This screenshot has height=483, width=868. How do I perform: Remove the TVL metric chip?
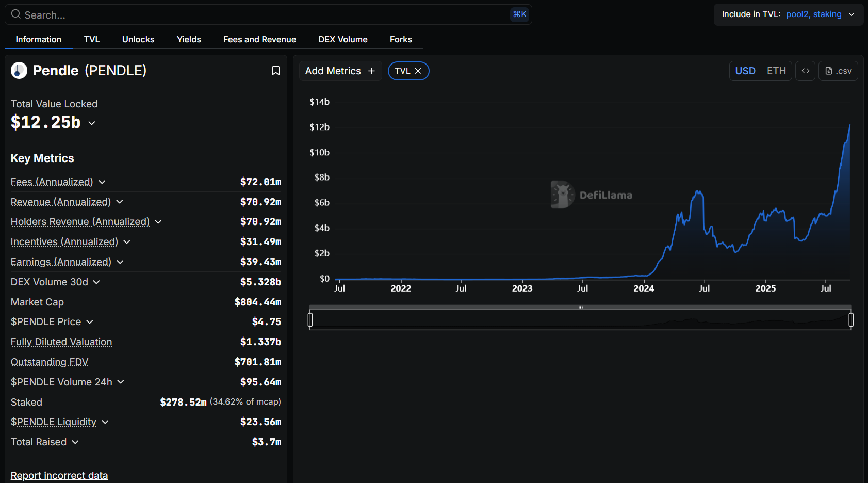click(x=418, y=71)
